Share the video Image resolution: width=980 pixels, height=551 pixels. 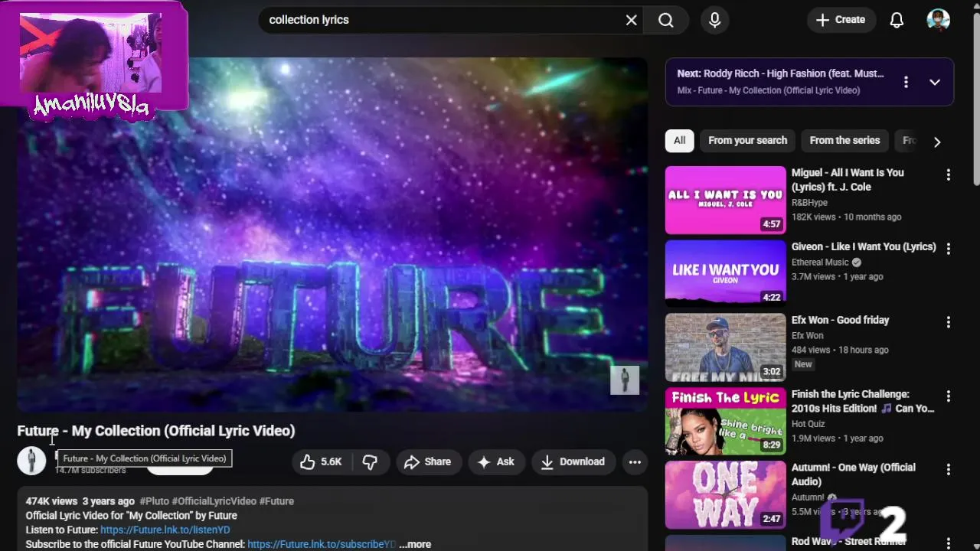coord(428,461)
